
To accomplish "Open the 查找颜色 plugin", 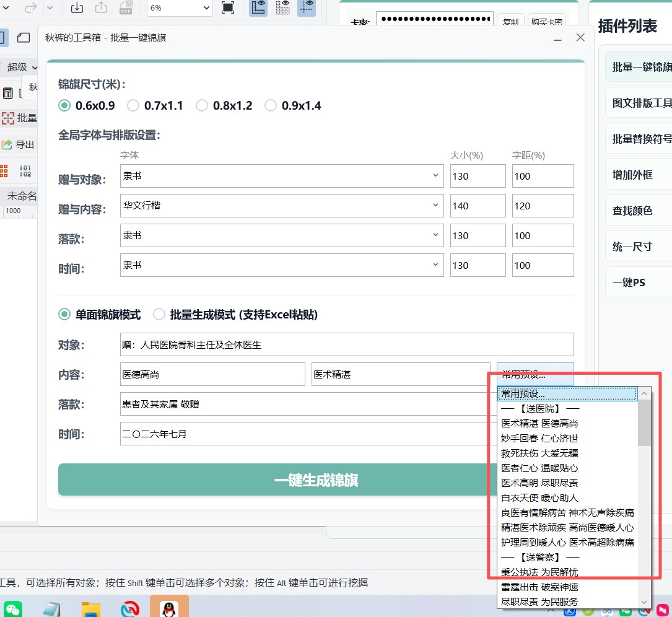I will point(639,211).
